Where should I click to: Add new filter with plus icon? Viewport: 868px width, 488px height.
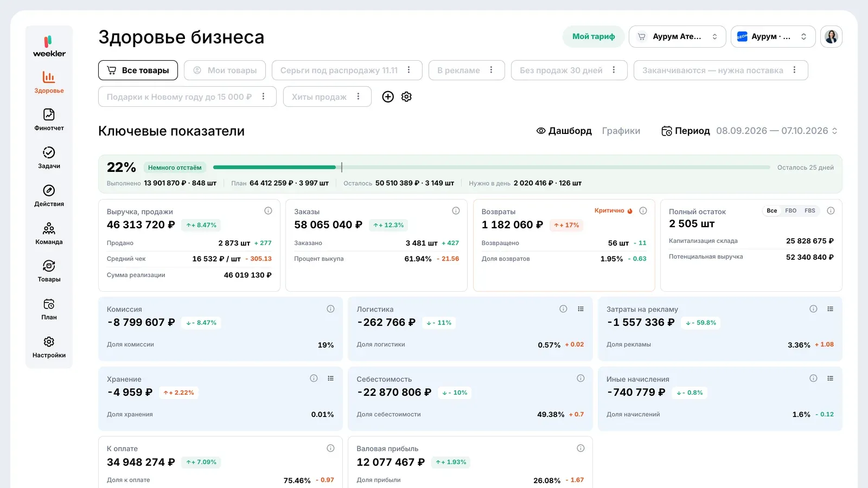(x=388, y=97)
